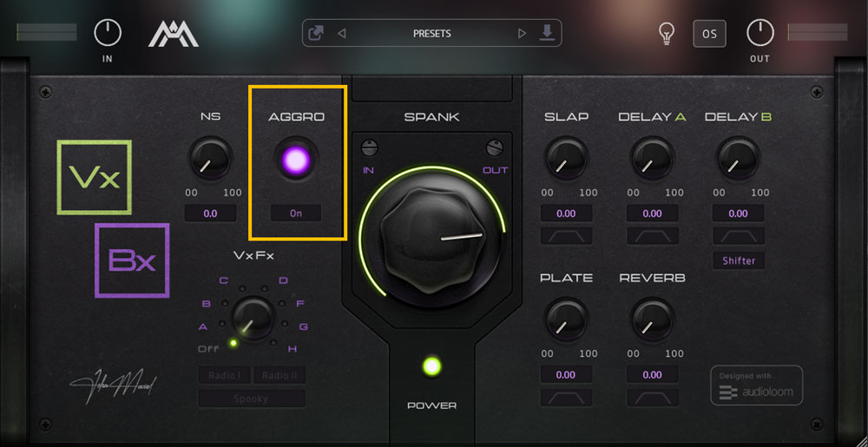
Task: Click the DELAY B value field
Action: tap(739, 213)
